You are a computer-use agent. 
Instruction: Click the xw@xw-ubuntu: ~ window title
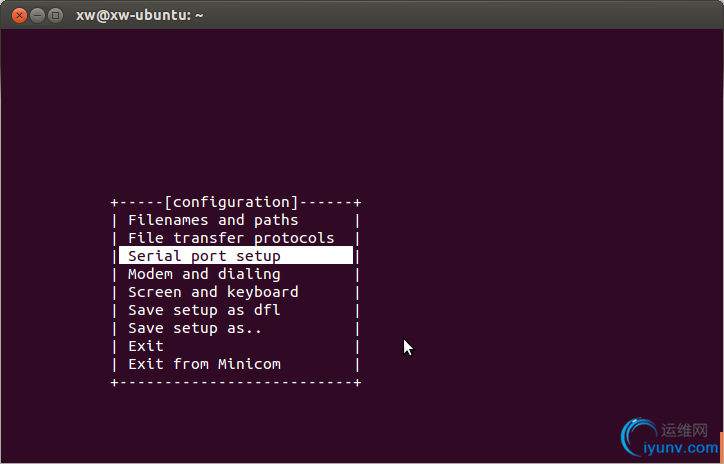139,15
